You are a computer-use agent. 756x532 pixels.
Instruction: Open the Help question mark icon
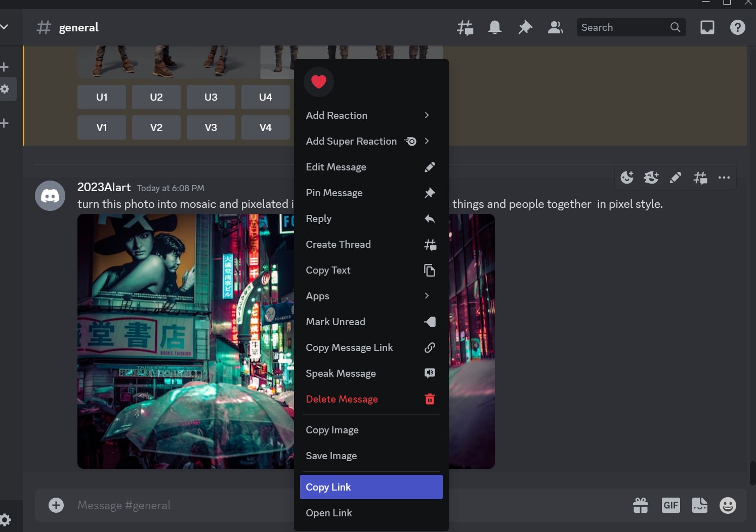(737, 27)
